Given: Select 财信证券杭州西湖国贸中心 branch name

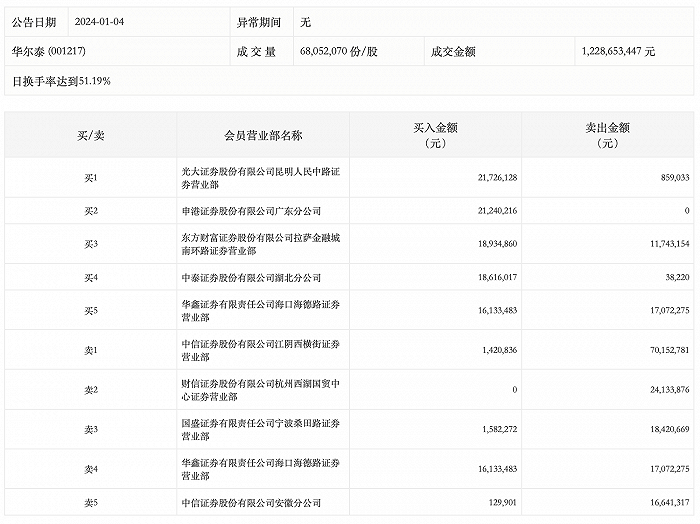Looking at the screenshot, I should [x=261, y=390].
